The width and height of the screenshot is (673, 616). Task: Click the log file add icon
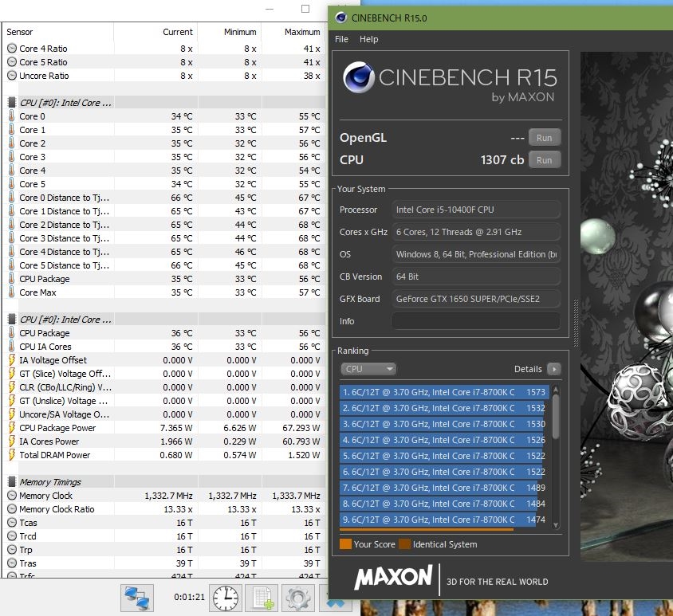(x=261, y=597)
